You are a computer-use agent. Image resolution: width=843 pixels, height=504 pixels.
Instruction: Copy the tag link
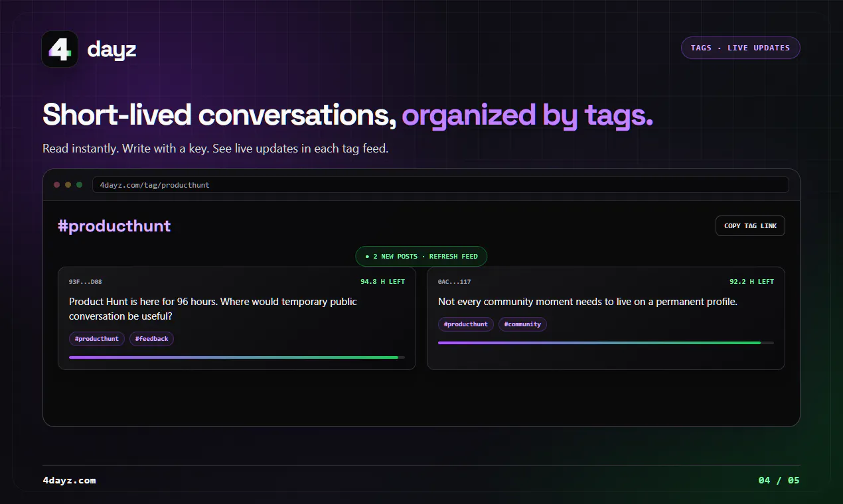tap(750, 225)
